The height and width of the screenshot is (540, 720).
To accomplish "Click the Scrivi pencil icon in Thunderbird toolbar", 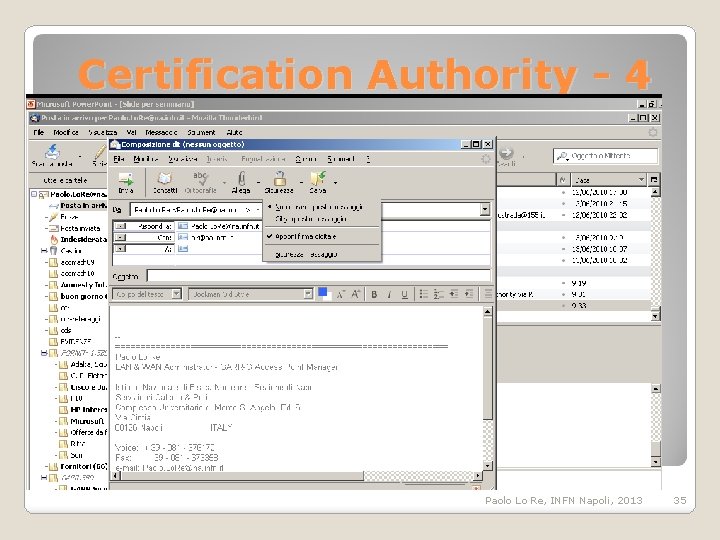I will (x=101, y=152).
